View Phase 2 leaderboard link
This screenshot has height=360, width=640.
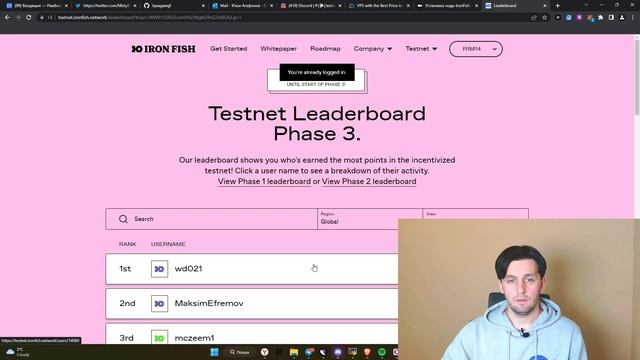[369, 181]
